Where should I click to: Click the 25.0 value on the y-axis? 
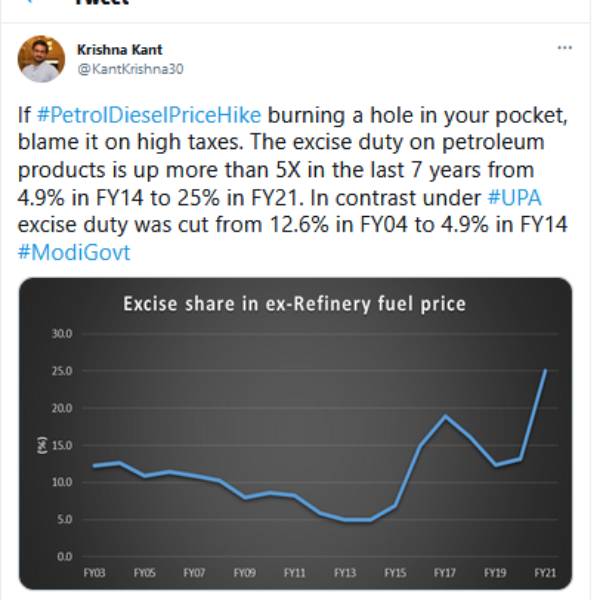click(x=62, y=371)
